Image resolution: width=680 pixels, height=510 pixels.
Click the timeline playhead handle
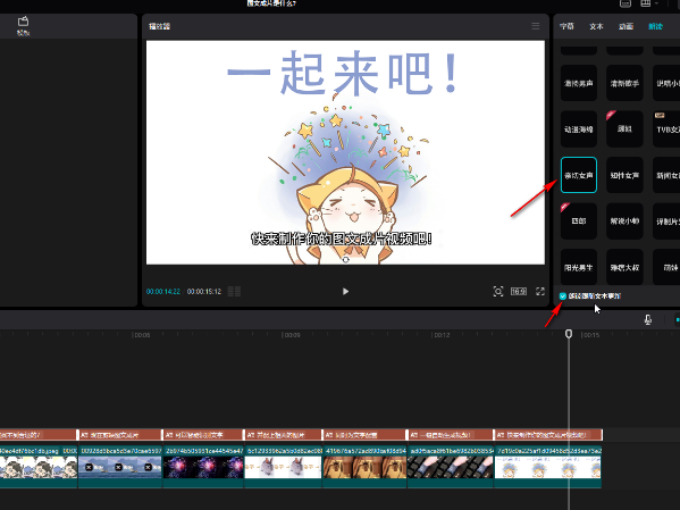(569, 333)
